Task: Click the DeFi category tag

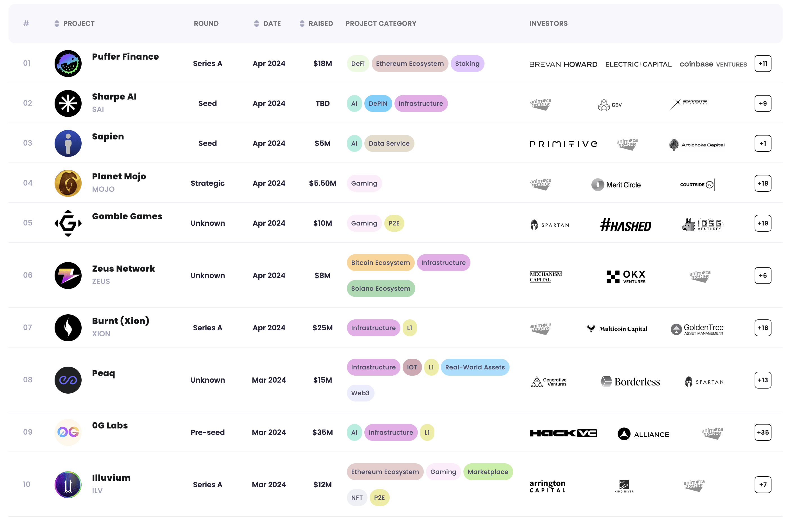Action: coord(357,64)
